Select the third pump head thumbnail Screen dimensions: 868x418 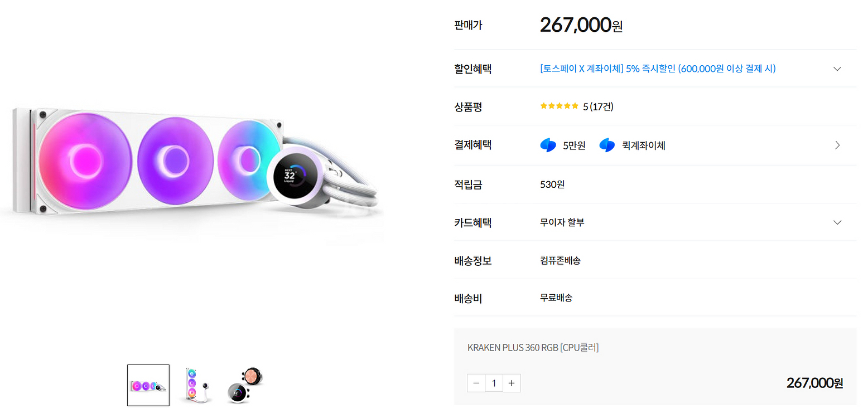tap(245, 385)
